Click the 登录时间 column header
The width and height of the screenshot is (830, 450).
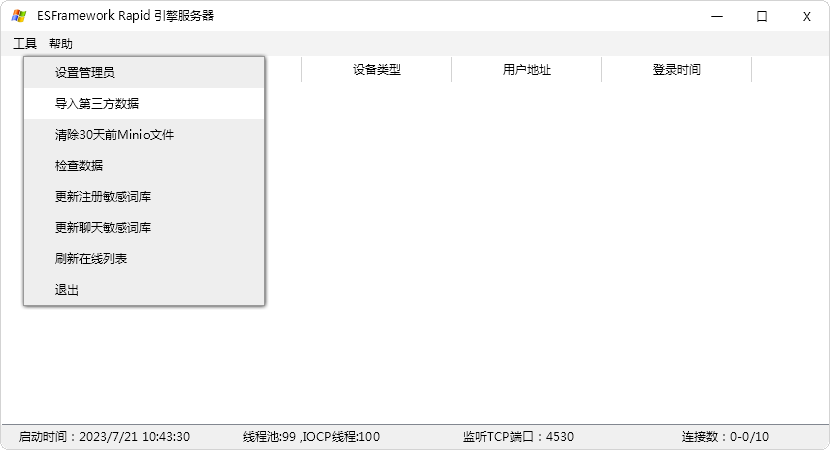coord(676,70)
